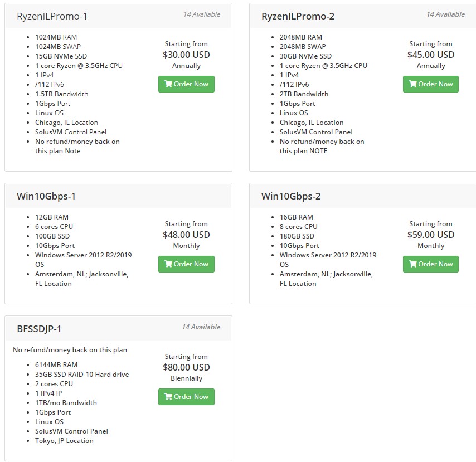Click the $80.00 USD price
This screenshot has height=462, width=476.
(x=186, y=367)
